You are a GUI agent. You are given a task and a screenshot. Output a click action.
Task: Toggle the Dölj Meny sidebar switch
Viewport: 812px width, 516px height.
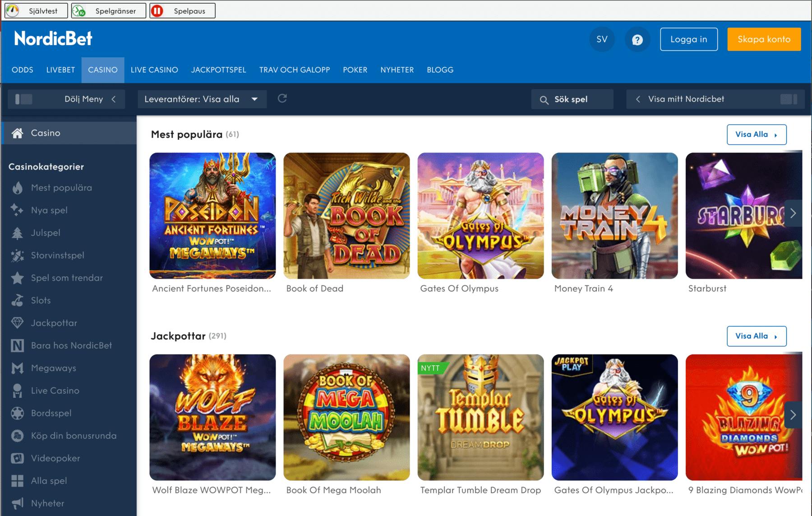coord(23,99)
